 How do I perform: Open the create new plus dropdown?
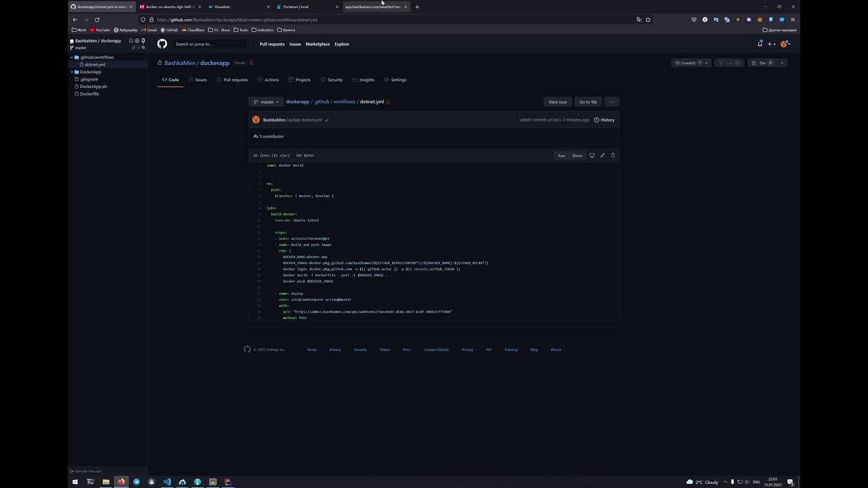(x=772, y=44)
